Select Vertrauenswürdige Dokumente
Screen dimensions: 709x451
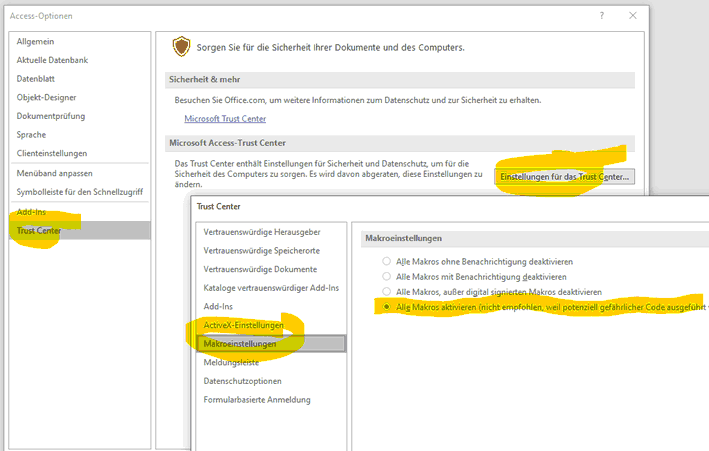(260, 269)
